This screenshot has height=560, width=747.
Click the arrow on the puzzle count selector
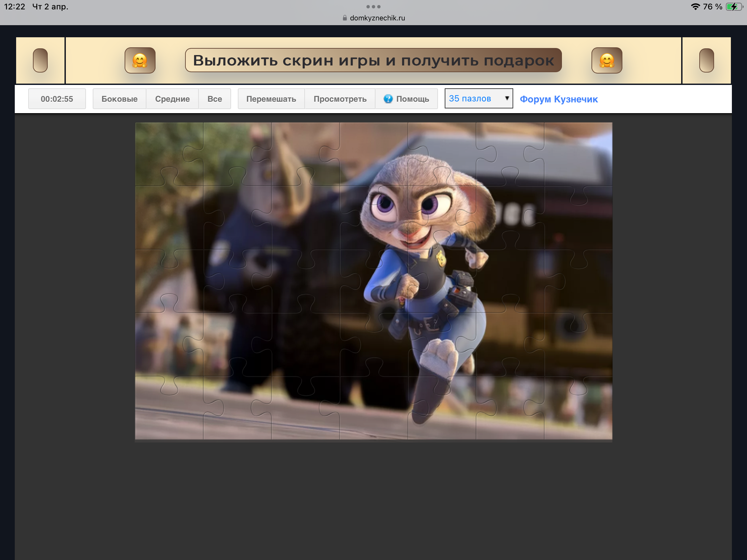[507, 98]
